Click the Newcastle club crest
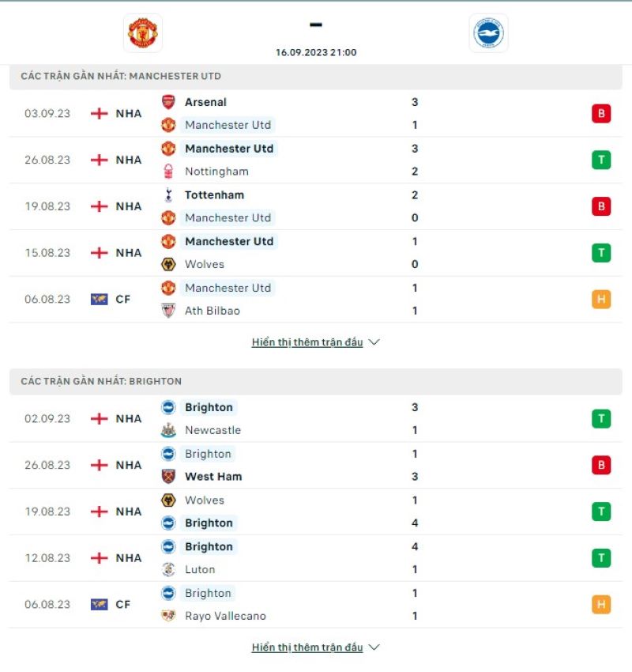 168,430
